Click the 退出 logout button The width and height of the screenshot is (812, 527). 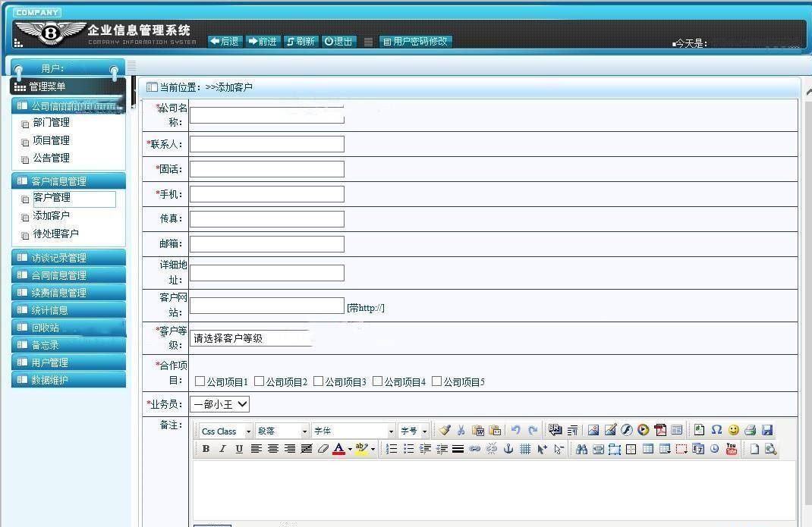339,42
